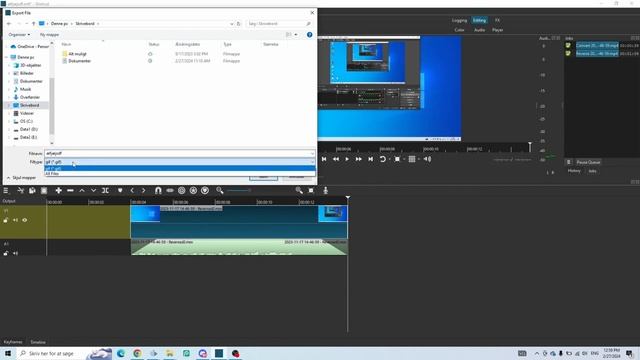Click the Record Audio microphone icon
The image size is (640, 360).
325,190
